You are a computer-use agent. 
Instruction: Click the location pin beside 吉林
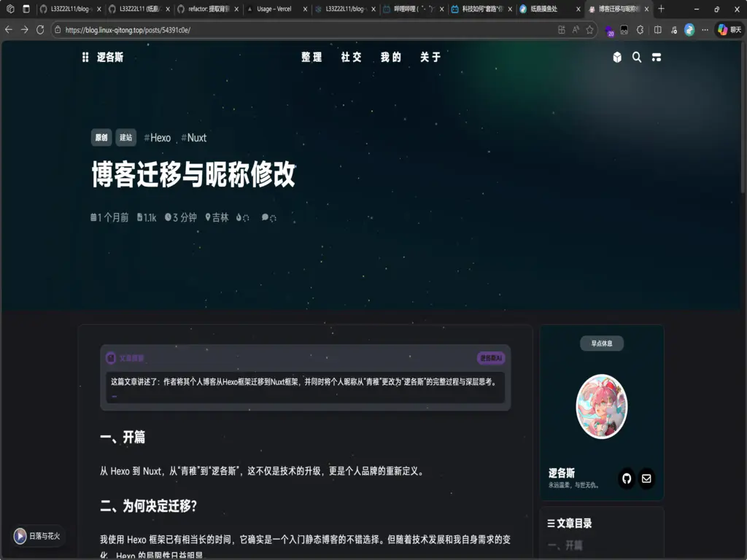point(208,217)
